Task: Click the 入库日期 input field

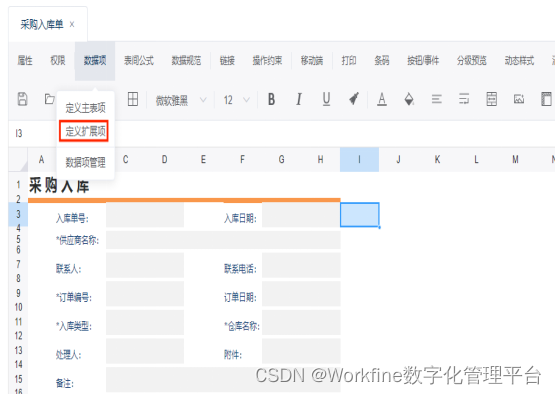Action: click(301, 215)
